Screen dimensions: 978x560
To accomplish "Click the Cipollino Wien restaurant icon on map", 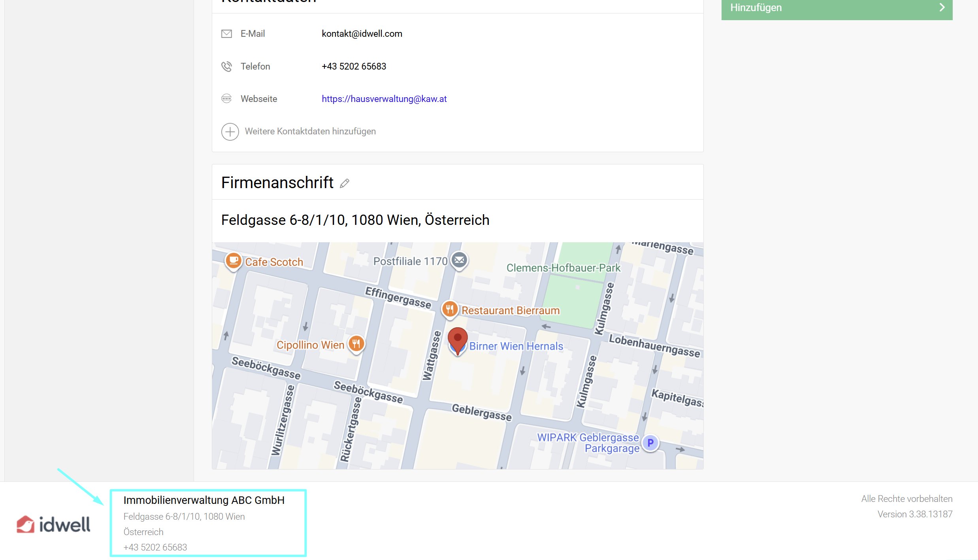I will [356, 343].
